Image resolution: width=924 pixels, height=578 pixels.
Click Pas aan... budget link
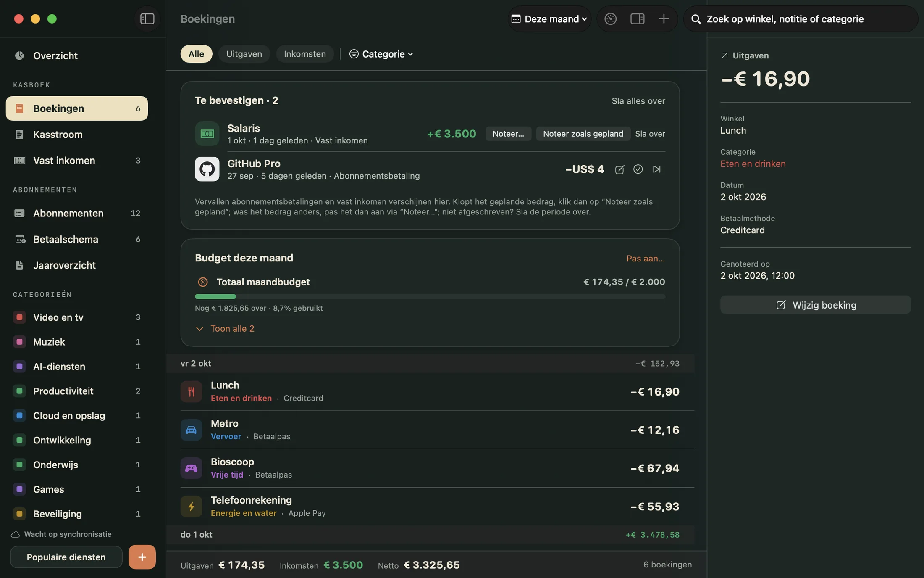pyautogui.click(x=646, y=259)
